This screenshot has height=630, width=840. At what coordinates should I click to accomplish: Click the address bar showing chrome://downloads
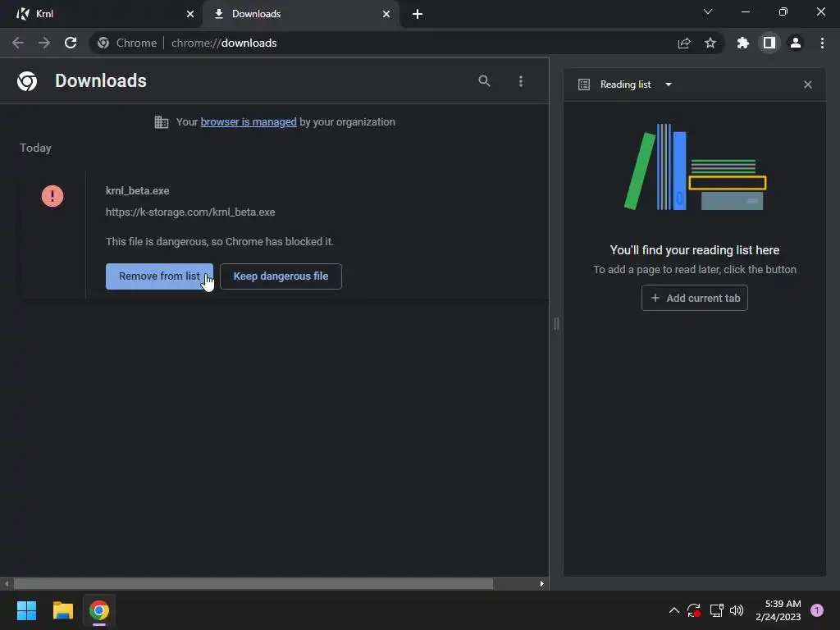pyautogui.click(x=407, y=43)
